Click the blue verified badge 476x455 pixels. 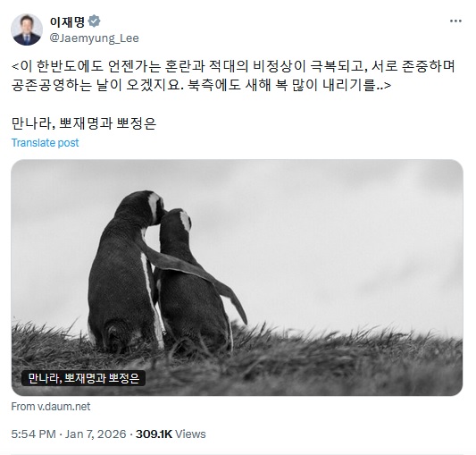point(94,21)
